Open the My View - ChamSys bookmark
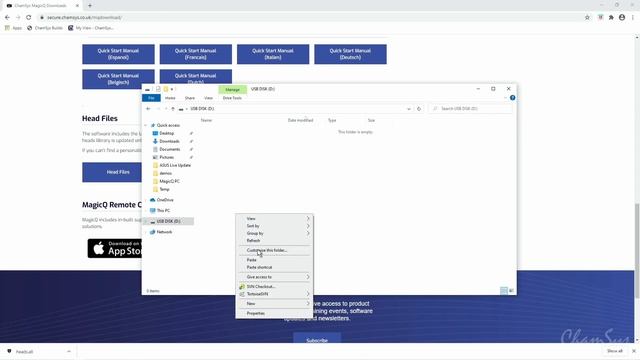The image size is (640, 360). (91, 28)
